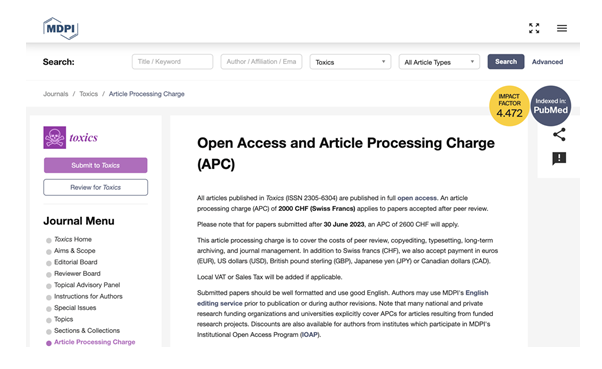Follow the IOAP link
Viewport: 602px width, 369px height.
click(309, 334)
